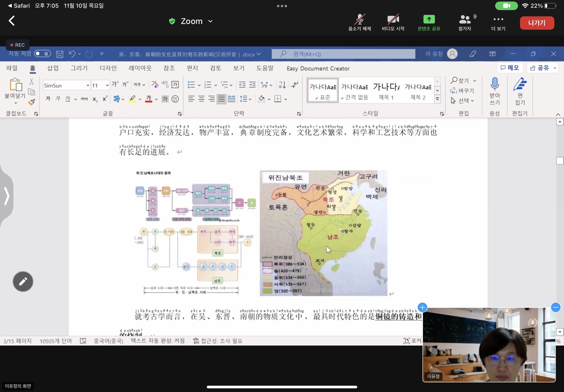
Task: Tap the Zoom annotation pencil button
Action: (23, 282)
